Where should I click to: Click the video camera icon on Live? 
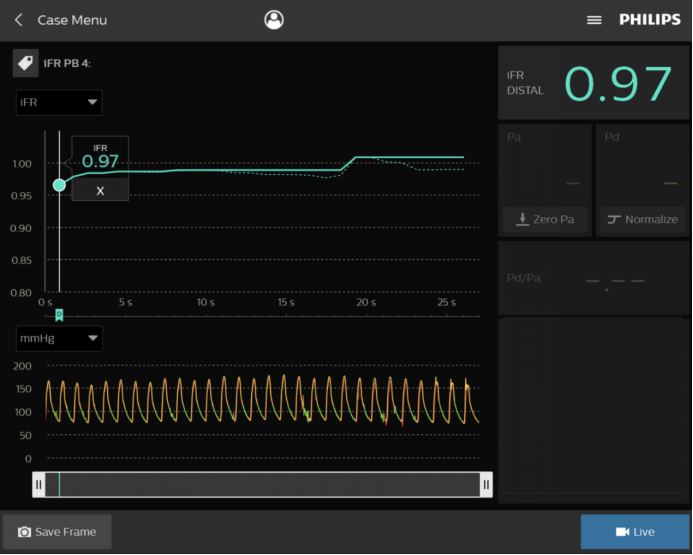pyautogui.click(x=622, y=532)
